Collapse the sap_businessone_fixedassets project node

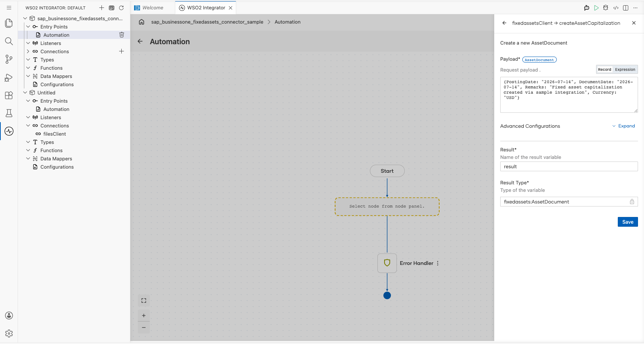click(25, 18)
